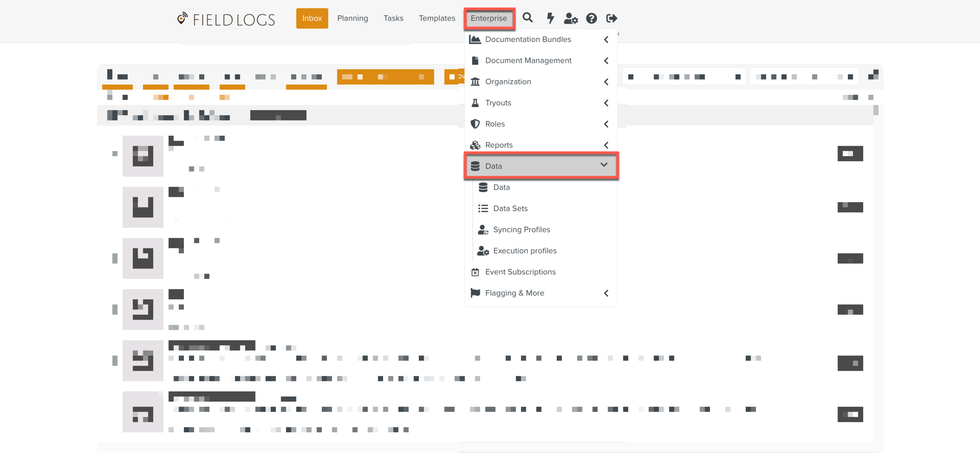Expand the Document Management chevron

[x=606, y=60]
